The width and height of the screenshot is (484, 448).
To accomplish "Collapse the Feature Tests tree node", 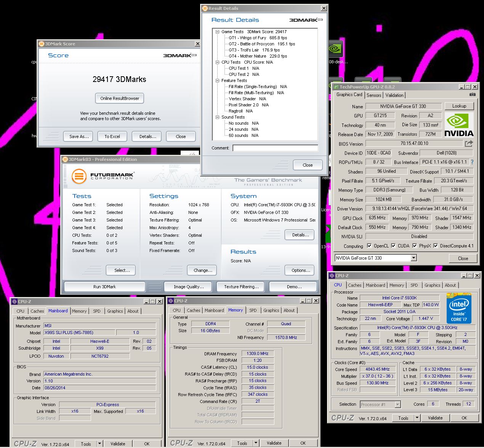I will click(217, 80).
